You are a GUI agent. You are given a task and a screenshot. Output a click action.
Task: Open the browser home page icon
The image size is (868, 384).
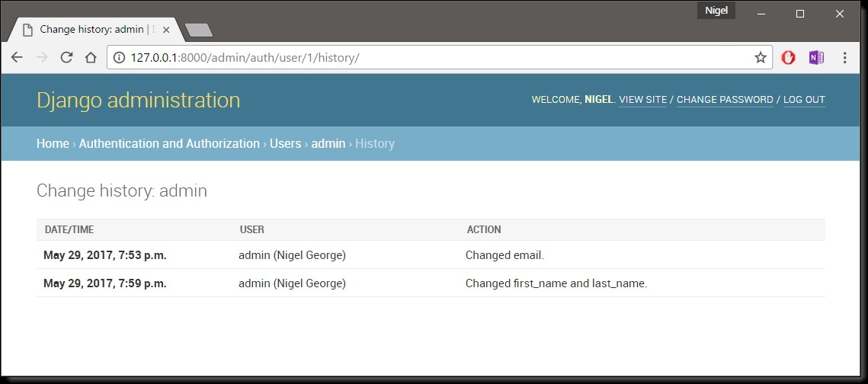coord(91,58)
